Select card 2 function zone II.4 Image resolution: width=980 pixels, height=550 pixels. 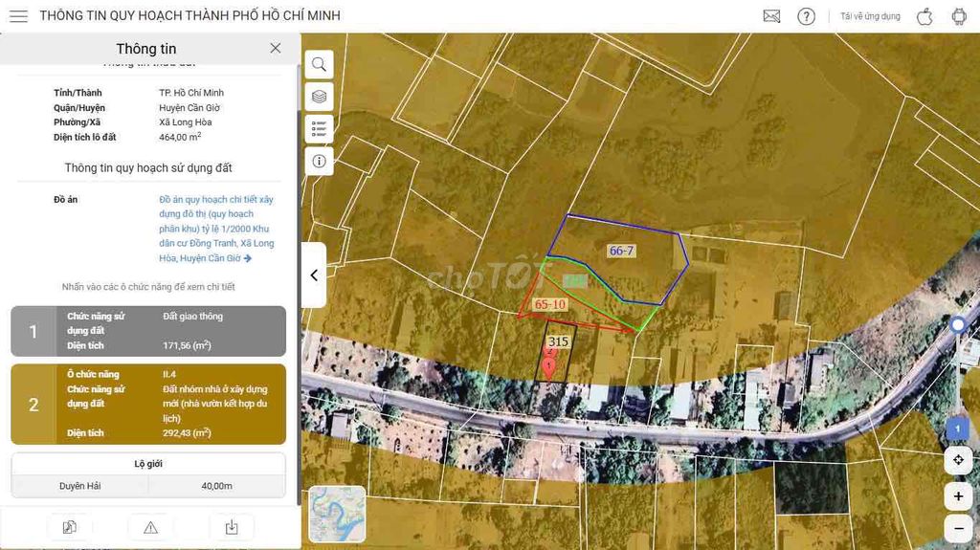click(148, 404)
